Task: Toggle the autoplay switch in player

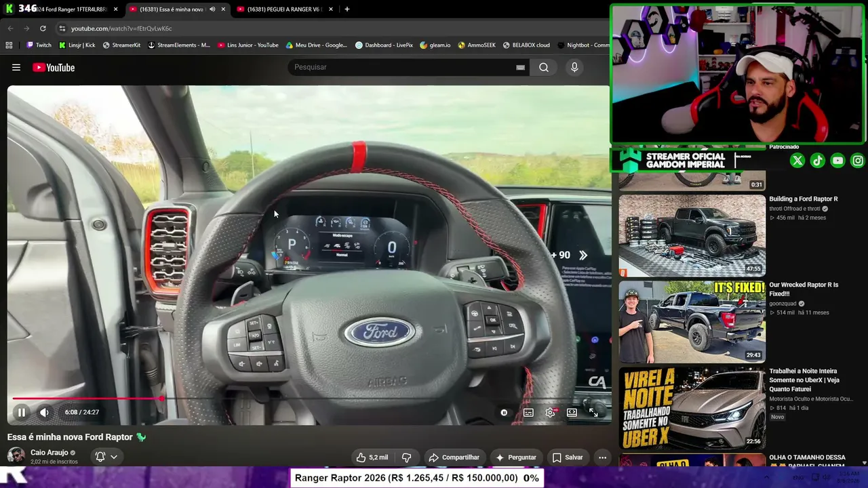Action: 504,412
